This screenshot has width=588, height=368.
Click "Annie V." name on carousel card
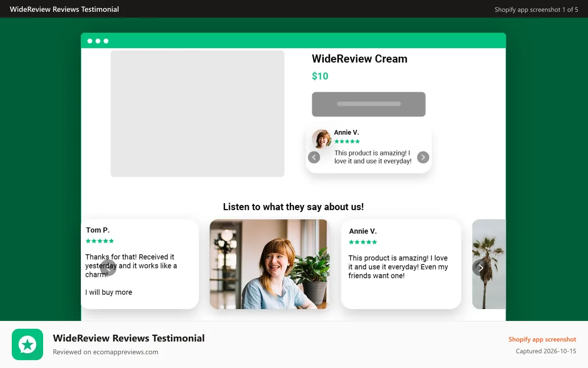point(363,231)
